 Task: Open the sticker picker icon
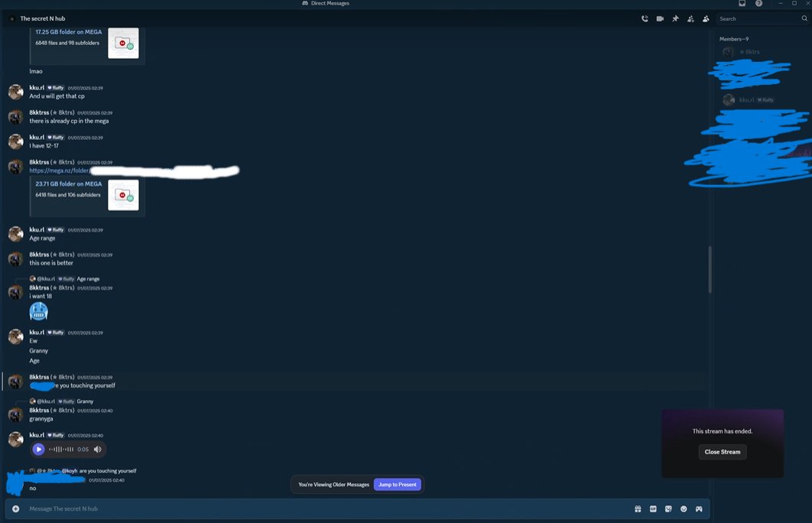[x=668, y=509]
